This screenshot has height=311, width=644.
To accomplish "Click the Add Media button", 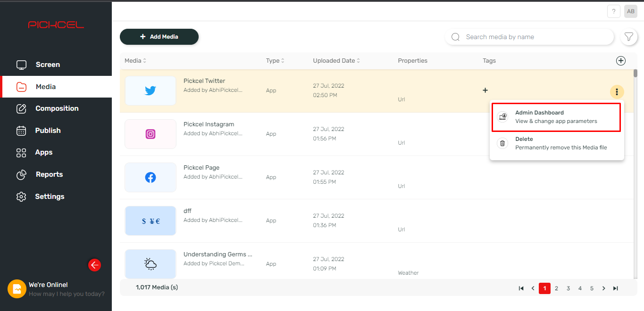I will 159,37.
